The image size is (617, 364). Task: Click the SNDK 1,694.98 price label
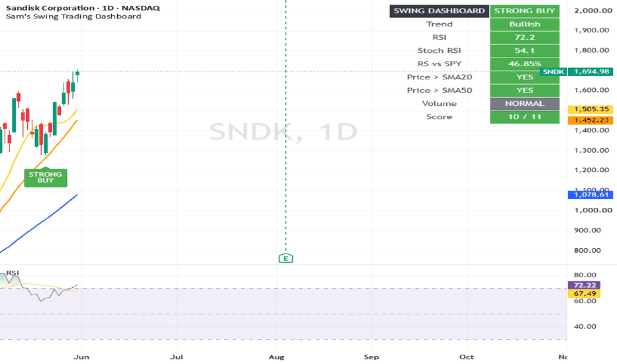576,71
